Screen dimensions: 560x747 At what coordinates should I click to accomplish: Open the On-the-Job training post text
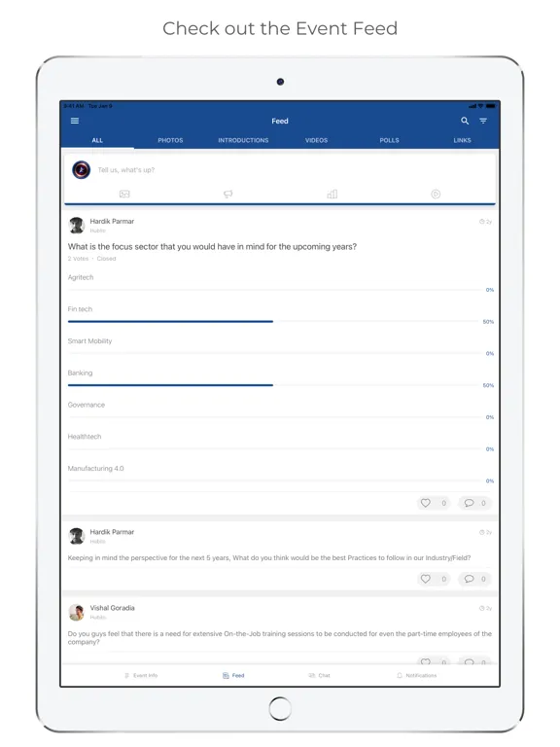coord(280,638)
